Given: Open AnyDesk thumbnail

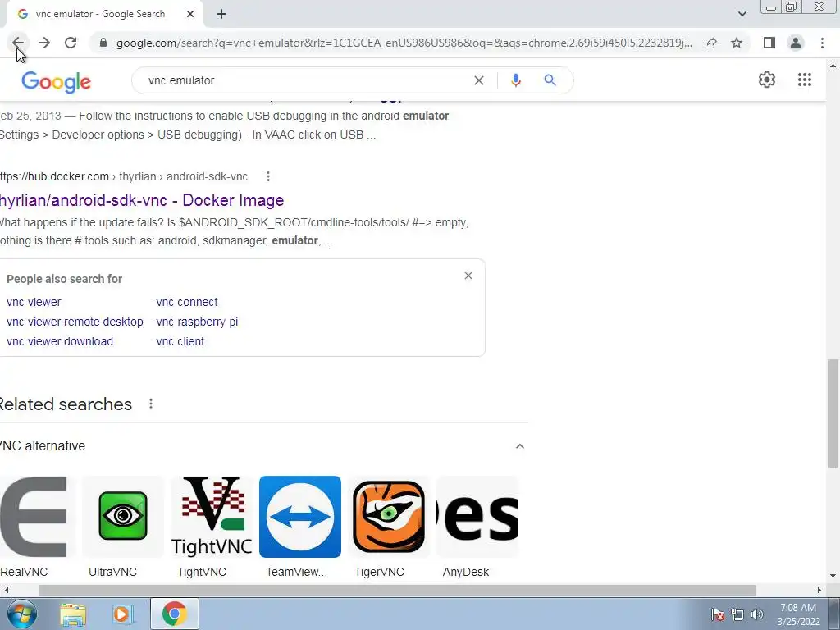Looking at the screenshot, I should coord(477,517).
